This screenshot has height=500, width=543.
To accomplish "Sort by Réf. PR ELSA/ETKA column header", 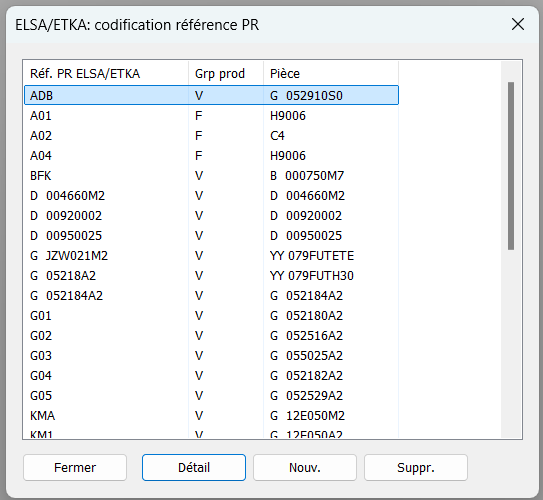I will [106, 73].
